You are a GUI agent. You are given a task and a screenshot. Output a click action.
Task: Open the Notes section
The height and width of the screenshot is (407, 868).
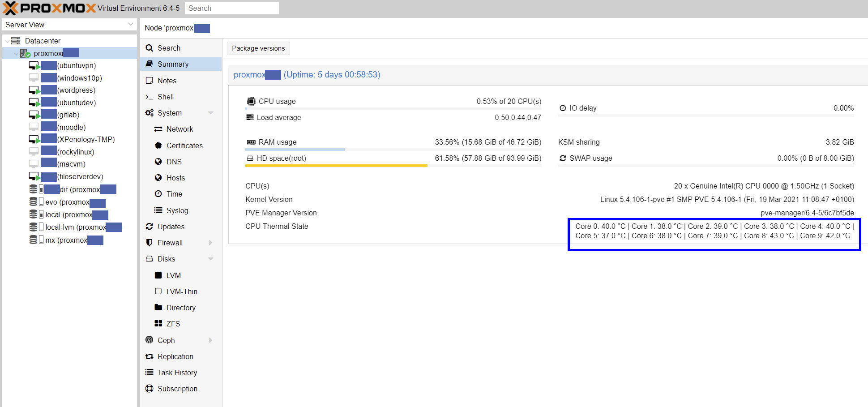point(181,81)
